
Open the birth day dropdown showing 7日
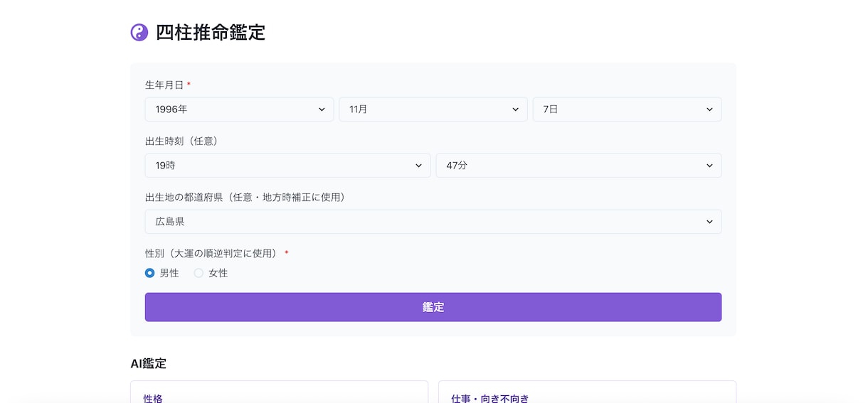click(x=627, y=109)
